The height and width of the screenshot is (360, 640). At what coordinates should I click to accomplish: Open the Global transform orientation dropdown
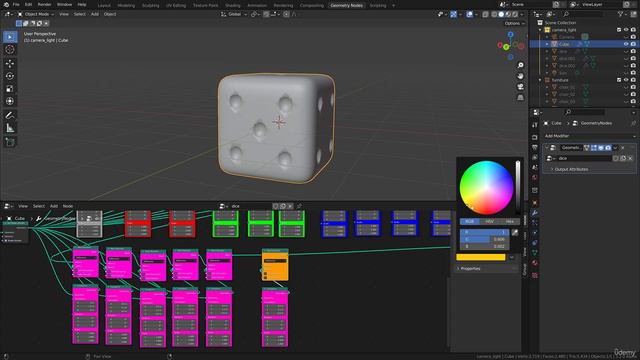click(234, 14)
